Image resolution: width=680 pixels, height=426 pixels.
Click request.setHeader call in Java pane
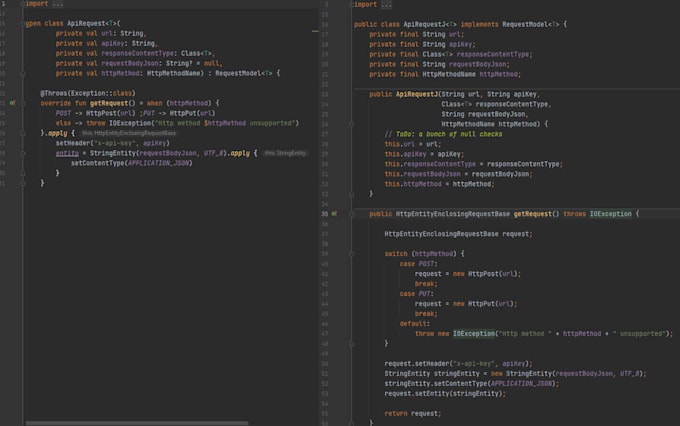[x=458, y=364]
